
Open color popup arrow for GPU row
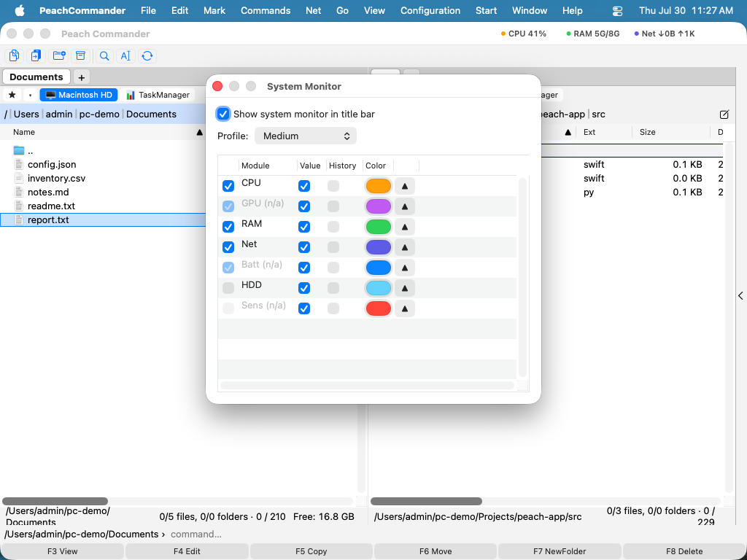coord(404,206)
